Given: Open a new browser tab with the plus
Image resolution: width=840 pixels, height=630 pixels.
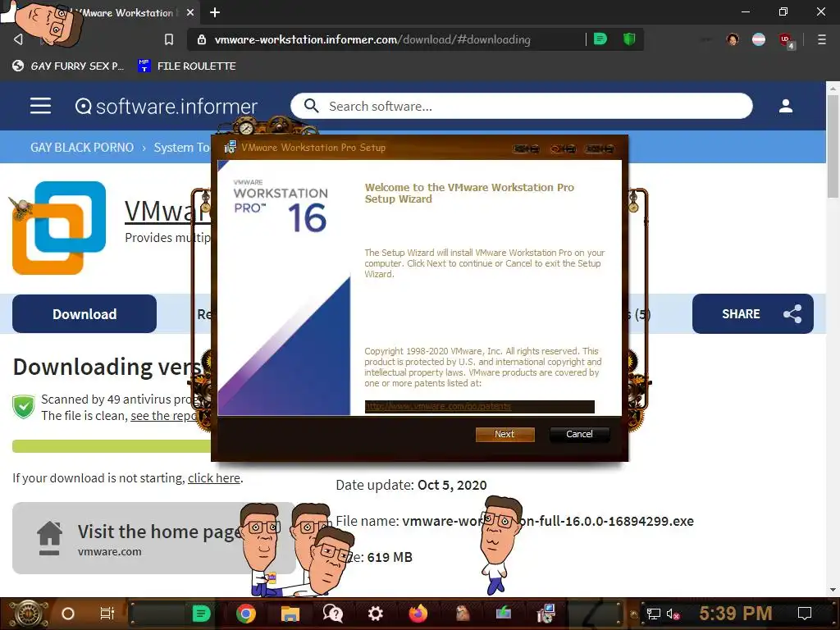Looking at the screenshot, I should click(215, 12).
